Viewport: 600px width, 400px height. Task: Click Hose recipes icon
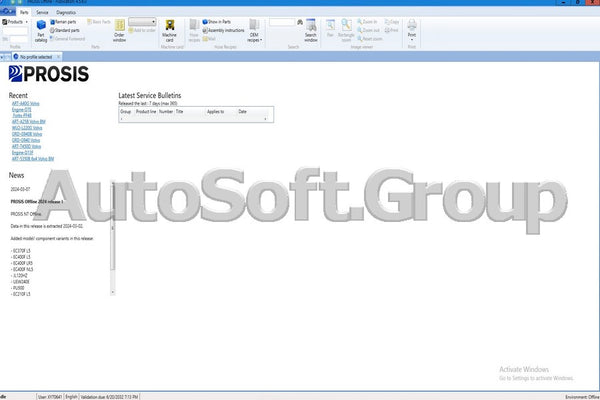(194, 31)
